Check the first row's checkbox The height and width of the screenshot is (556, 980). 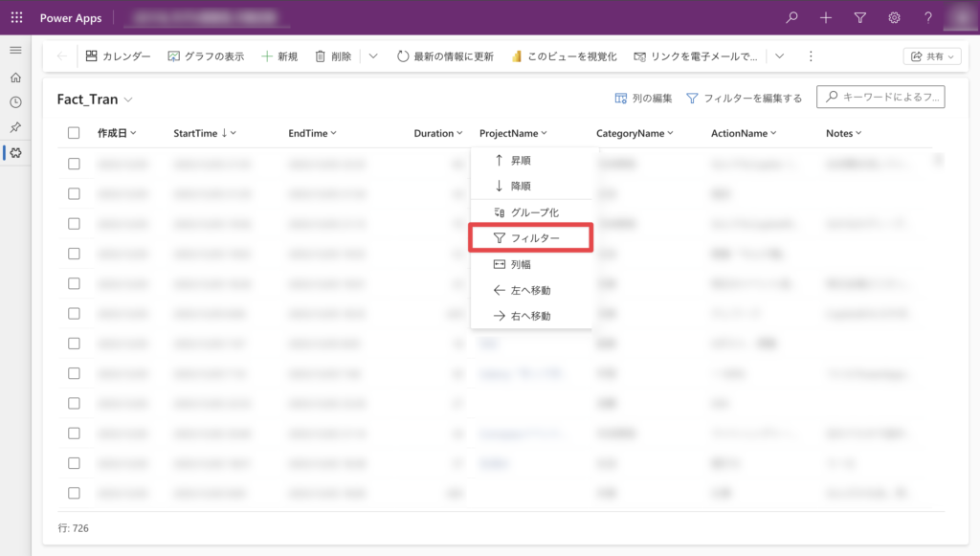pyautogui.click(x=74, y=164)
